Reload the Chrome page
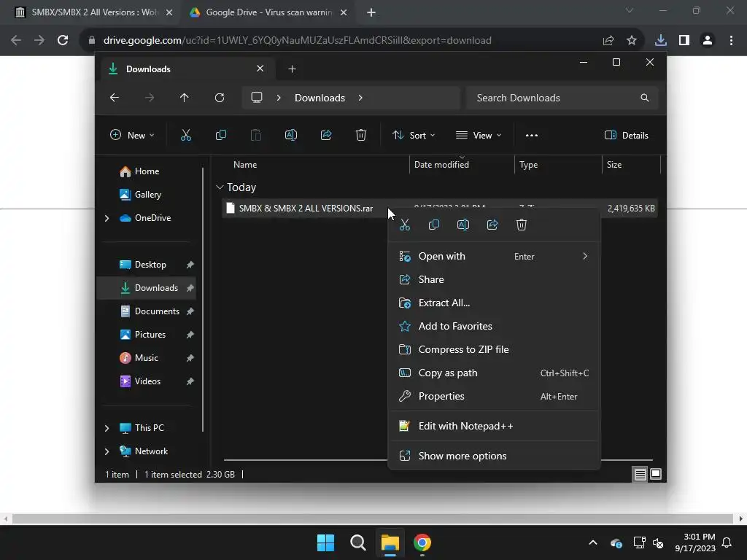Image resolution: width=747 pixels, height=560 pixels. [63, 40]
